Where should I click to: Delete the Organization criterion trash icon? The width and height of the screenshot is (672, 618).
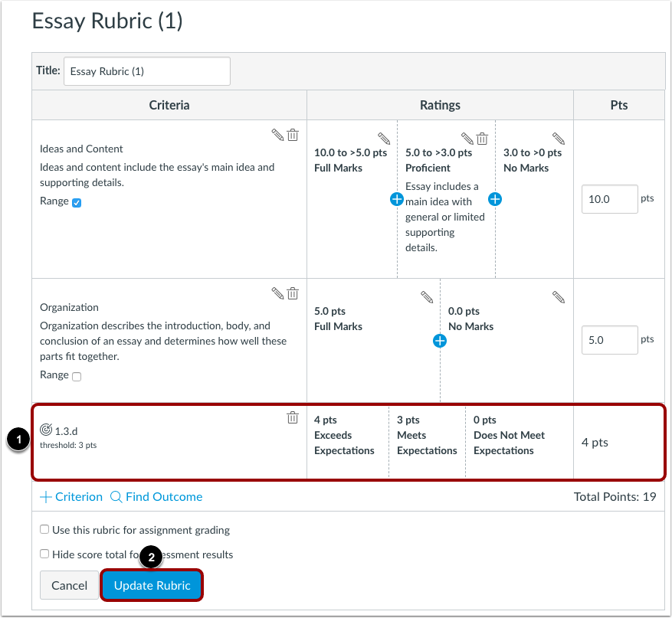(x=293, y=293)
